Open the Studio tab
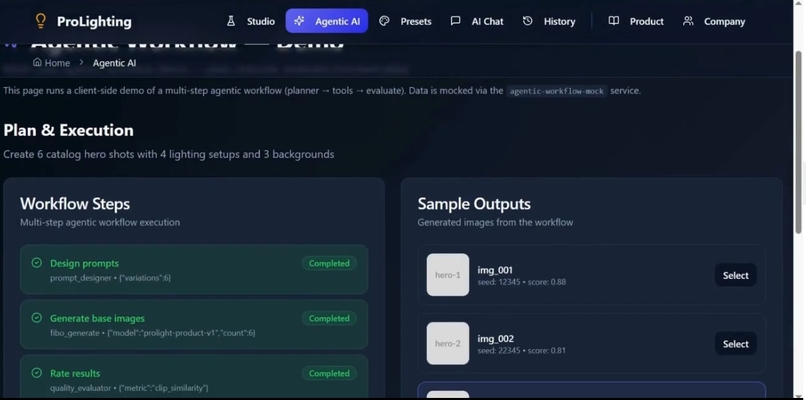The image size is (806, 400). (251, 21)
